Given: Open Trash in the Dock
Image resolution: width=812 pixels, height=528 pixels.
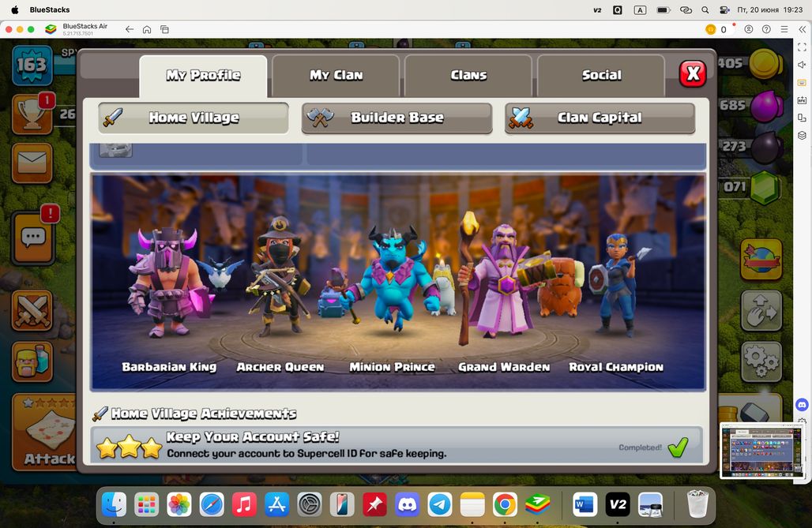Looking at the screenshot, I should click(x=697, y=504).
